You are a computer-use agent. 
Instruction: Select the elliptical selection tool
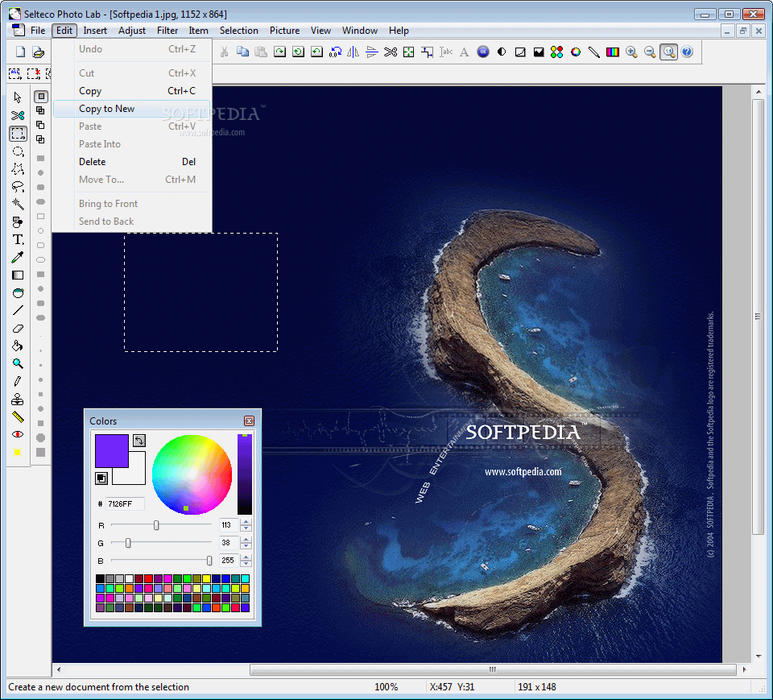[18, 151]
